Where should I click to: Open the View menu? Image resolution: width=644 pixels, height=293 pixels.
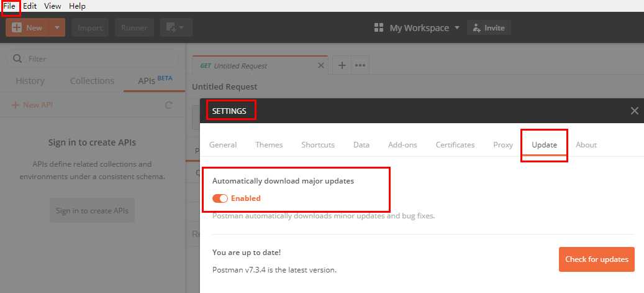tap(53, 6)
